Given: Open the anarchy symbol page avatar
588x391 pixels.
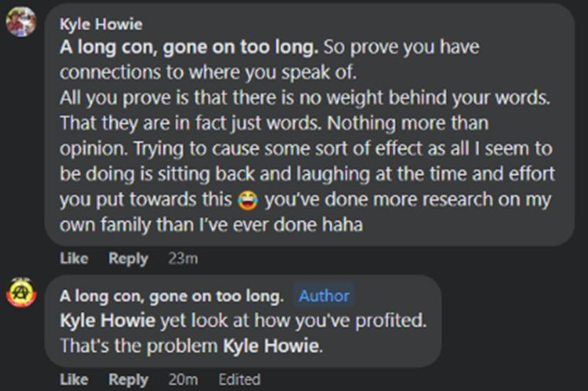Looking at the screenshot, I should click(x=21, y=293).
